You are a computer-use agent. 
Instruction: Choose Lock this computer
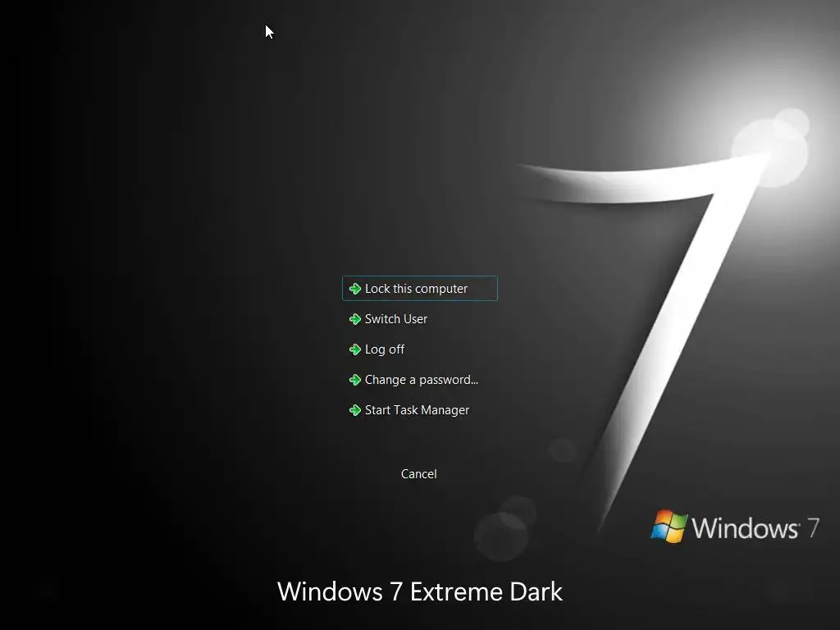tap(420, 288)
